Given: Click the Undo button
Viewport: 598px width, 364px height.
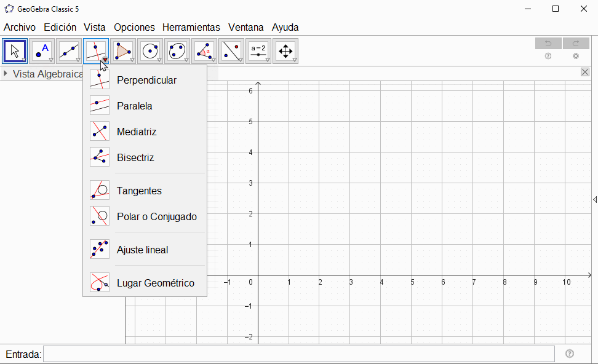Looking at the screenshot, I should coord(548,43).
